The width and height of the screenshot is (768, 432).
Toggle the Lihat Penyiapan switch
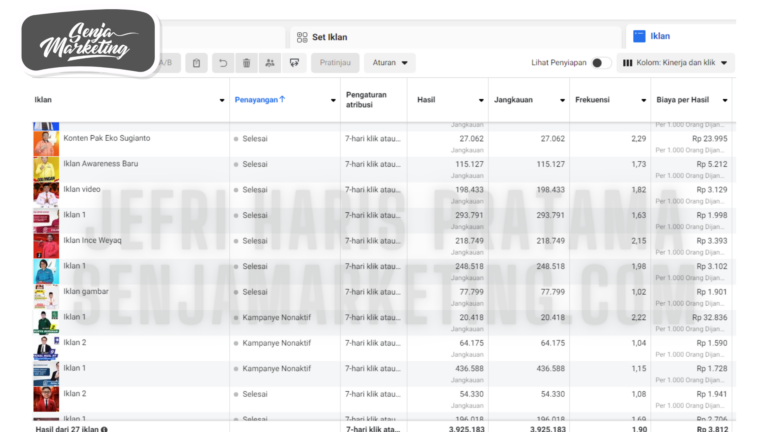(600, 63)
